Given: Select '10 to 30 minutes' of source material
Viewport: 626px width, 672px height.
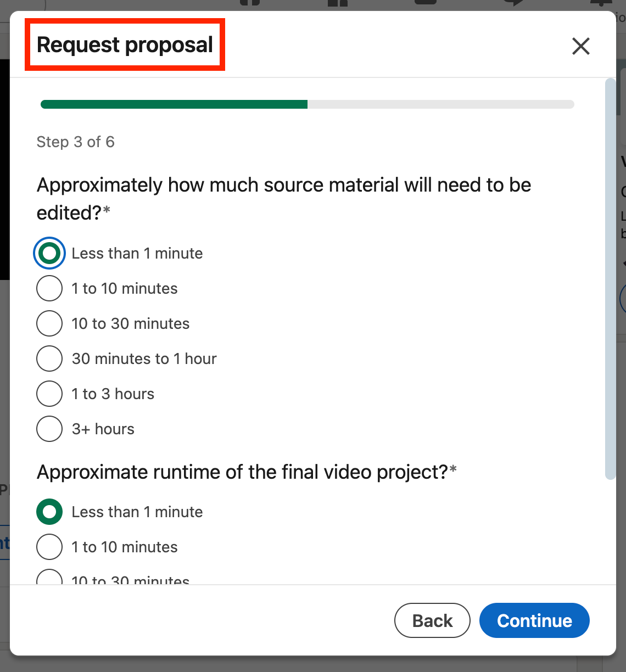Looking at the screenshot, I should click(49, 323).
